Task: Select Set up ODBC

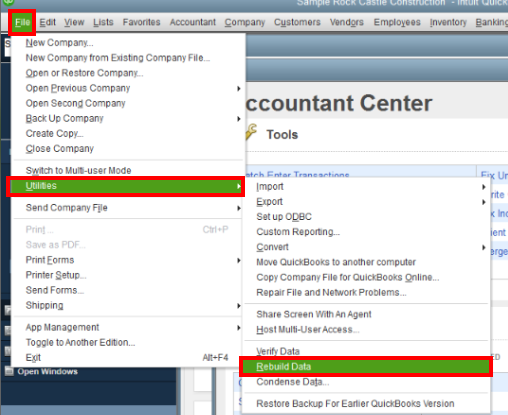Action: coord(366,217)
